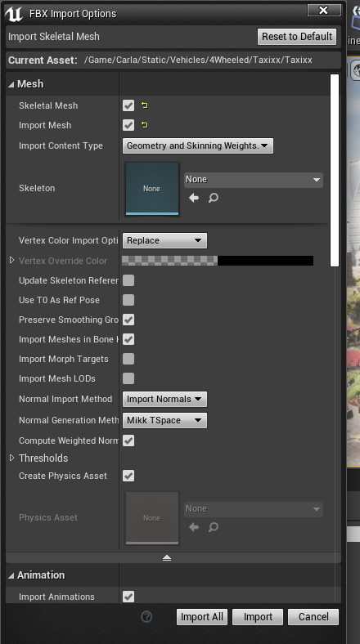Enable Import Mesh LODs checkbox
This screenshot has width=360, height=644.
click(x=128, y=378)
